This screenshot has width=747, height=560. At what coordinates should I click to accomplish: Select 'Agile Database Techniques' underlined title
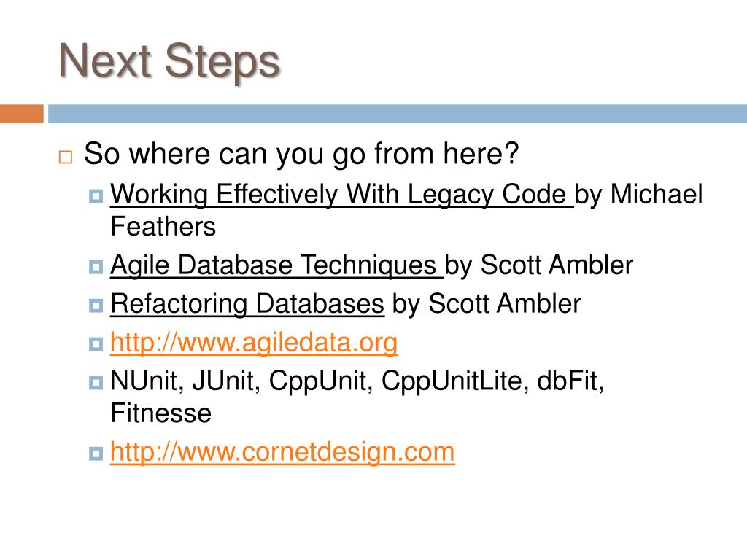[x=276, y=265]
